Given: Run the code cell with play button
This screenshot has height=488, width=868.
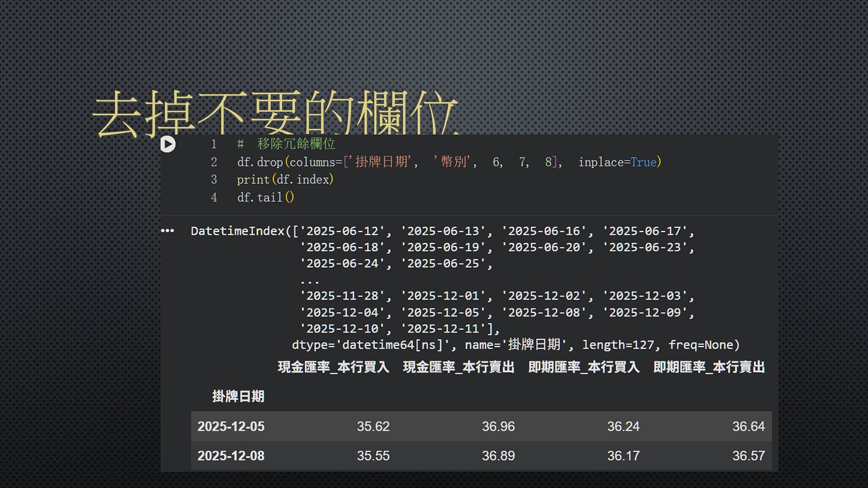Looking at the screenshot, I should point(168,144).
